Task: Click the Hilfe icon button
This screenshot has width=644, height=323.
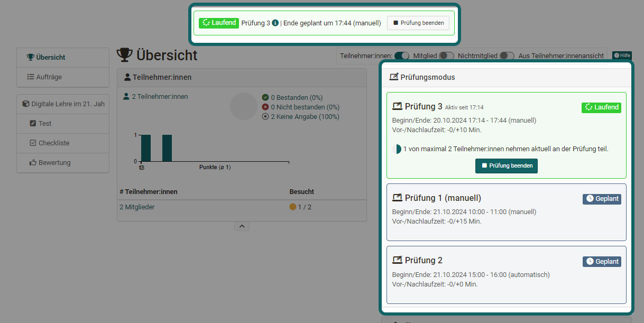Action: (622, 55)
